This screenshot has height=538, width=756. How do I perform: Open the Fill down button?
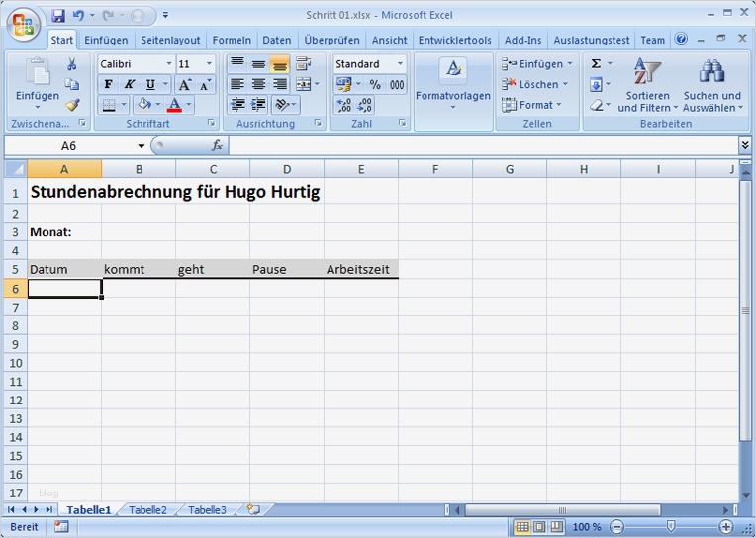click(596, 85)
